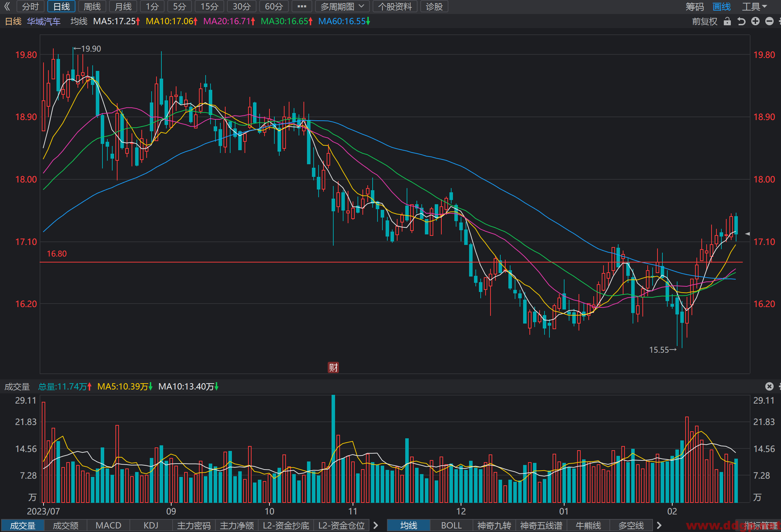781x532 pixels.
Task: Select the MACD indicator tab
Action: coord(108,525)
